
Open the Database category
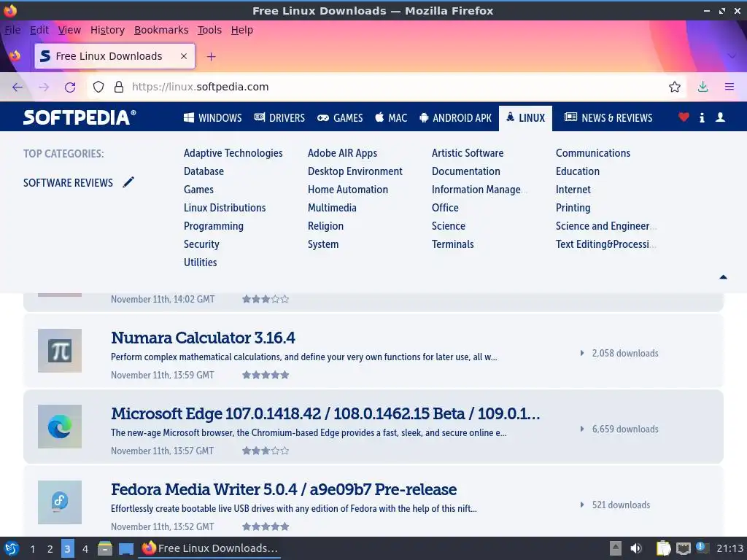204,171
